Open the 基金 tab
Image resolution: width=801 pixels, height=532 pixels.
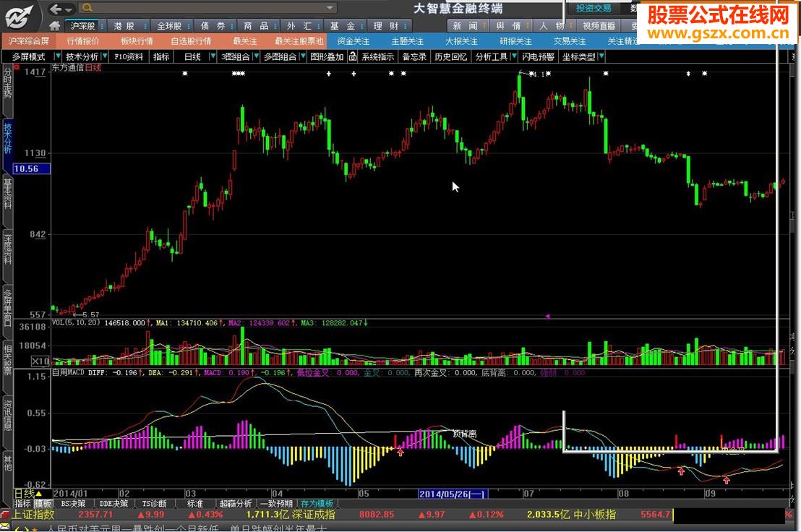(343, 25)
